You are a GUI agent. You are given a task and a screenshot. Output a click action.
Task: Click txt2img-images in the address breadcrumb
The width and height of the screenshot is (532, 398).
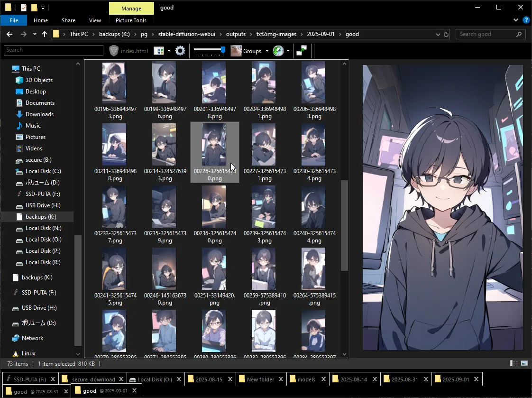276,34
